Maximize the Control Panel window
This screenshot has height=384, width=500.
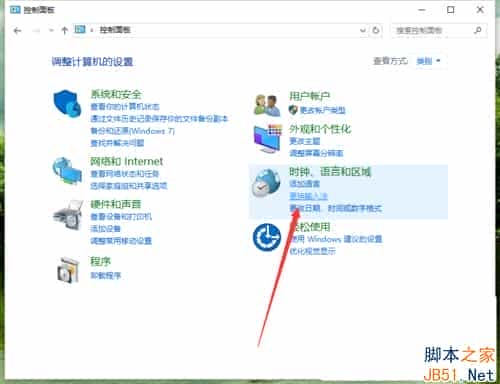click(451, 10)
